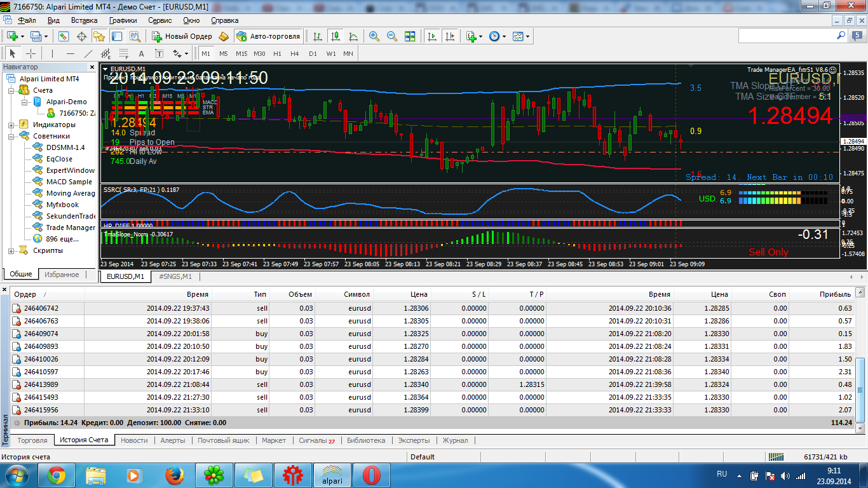
Task: Switch chart to candlestick mode
Action: click(335, 36)
